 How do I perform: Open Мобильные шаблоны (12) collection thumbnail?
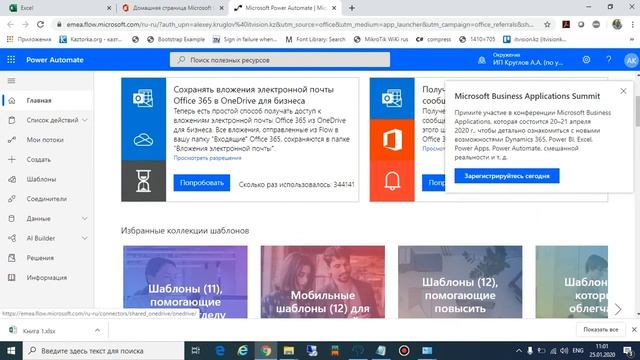tap(322, 282)
